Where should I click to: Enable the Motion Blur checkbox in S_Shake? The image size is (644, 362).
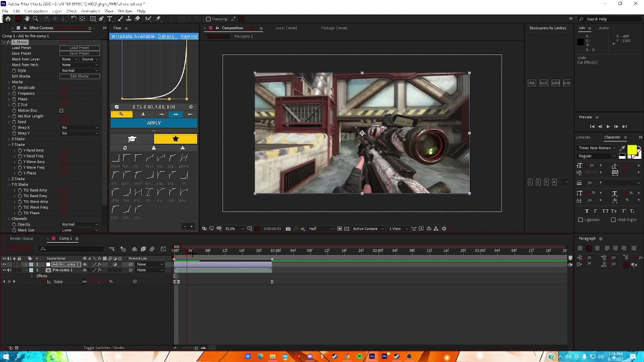pos(61,111)
